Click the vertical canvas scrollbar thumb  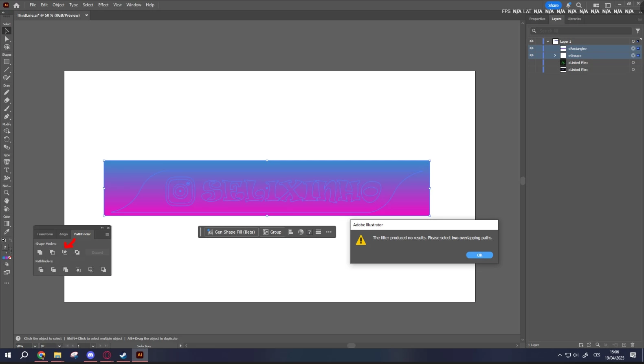coord(523,181)
